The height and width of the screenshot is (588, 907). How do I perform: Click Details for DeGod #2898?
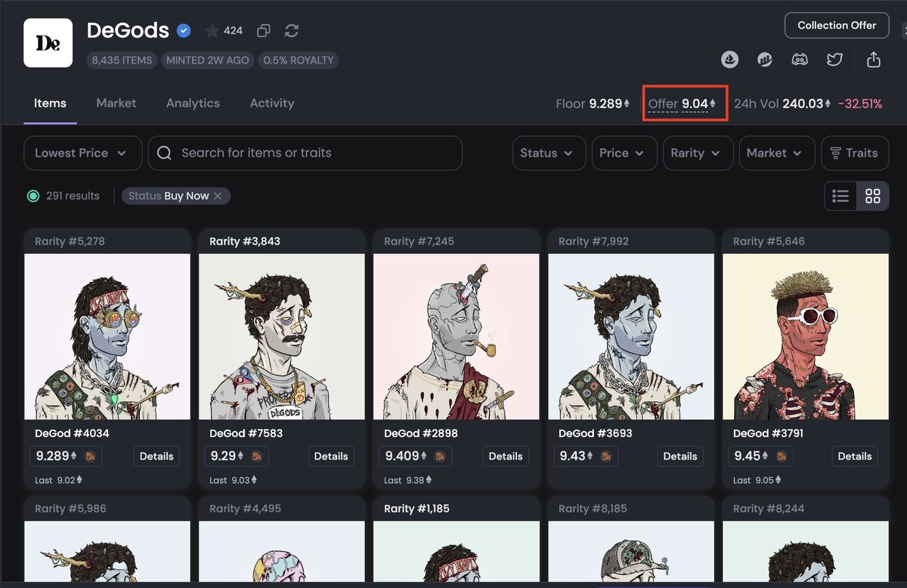pyautogui.click(x=506, y=456)
